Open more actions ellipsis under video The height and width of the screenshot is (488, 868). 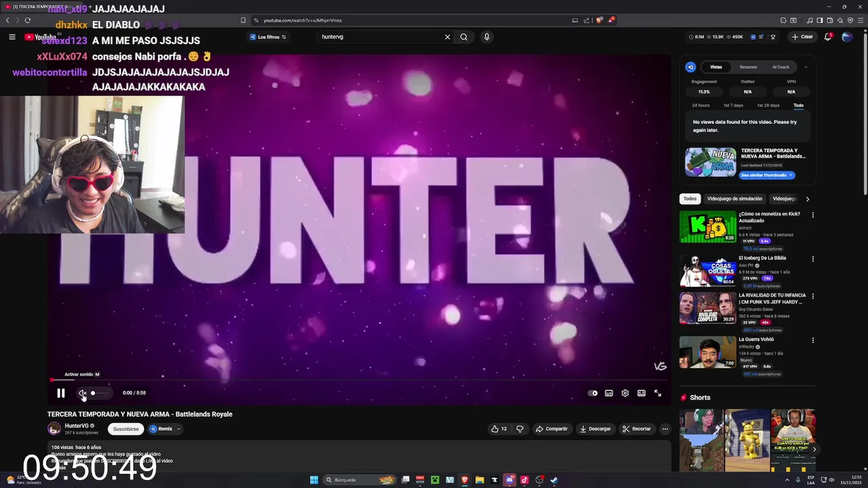(x=665, y=428)
